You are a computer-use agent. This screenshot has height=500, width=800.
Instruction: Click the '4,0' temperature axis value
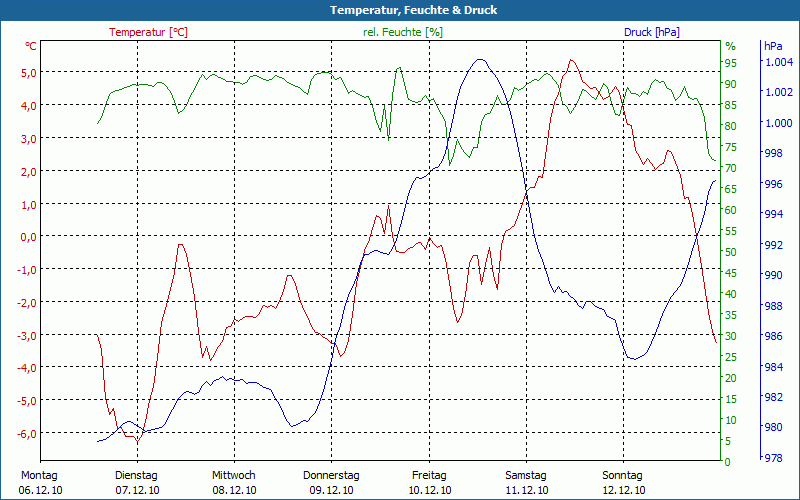[x=29, y=106]
